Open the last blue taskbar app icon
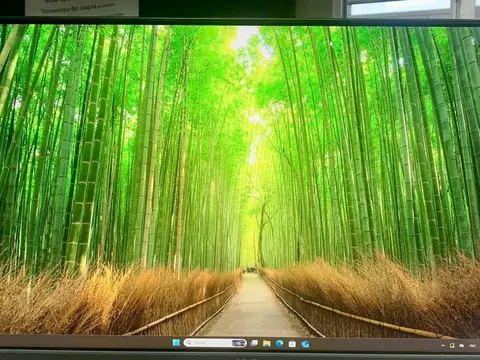This screenshot has width=480, height=360. 305,344
